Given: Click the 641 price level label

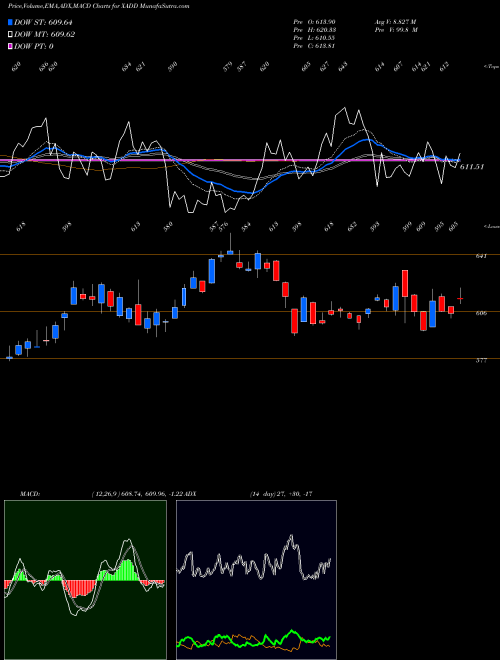Looking at the screenshot, I should [x=482, y=256].
